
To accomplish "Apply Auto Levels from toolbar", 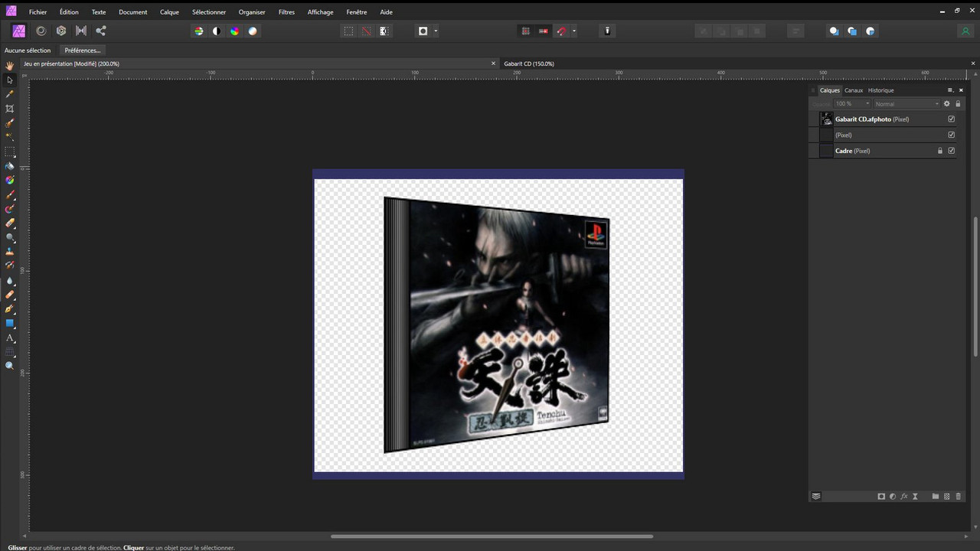I will click(199, 31).
